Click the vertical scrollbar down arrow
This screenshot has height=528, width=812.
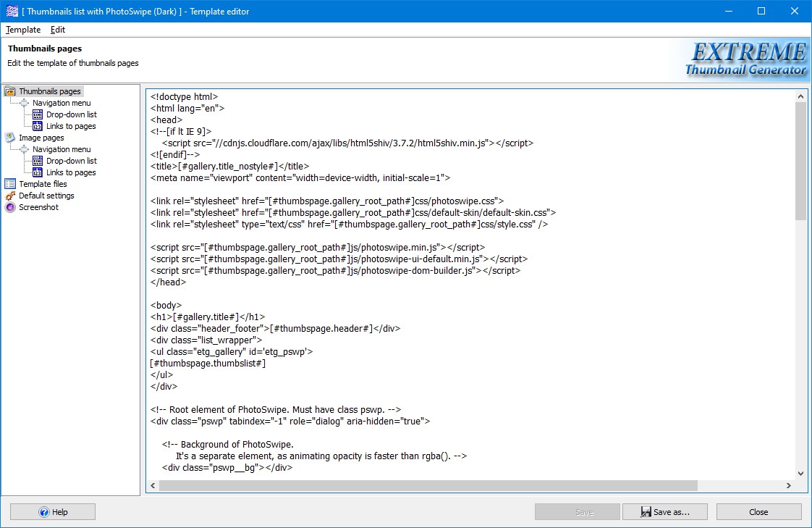click(x=800, y=473)
